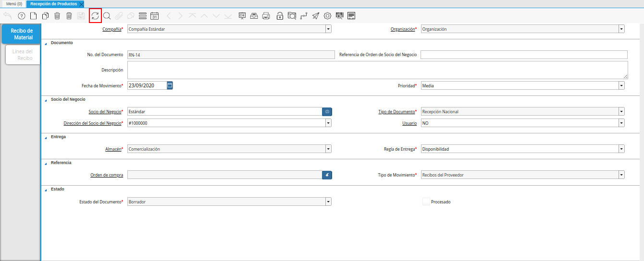
Task: Open the Prioridad dropdown
Action: [x=621, y=86]
